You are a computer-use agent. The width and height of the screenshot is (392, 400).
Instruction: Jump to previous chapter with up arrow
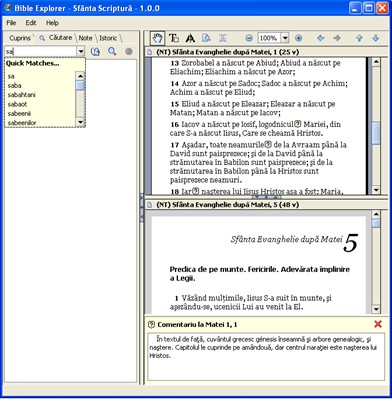pos(359,38)
